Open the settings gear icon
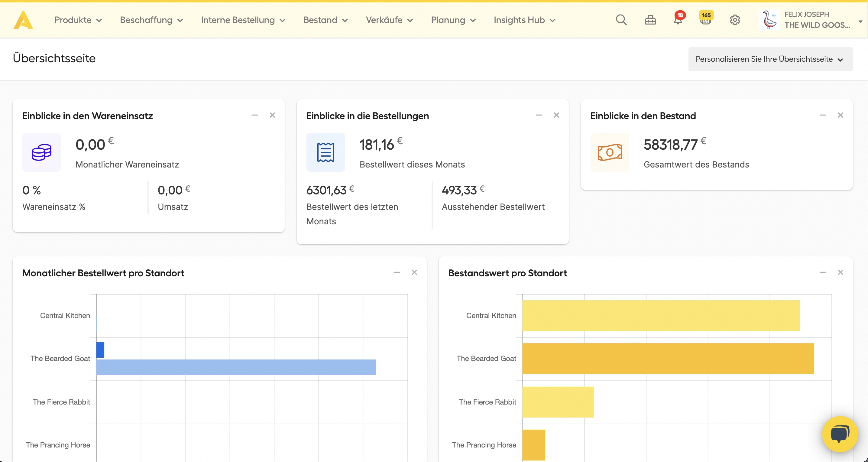Image resolution: width=868 pixels, height=462 pixels. (x=734, y=20)
